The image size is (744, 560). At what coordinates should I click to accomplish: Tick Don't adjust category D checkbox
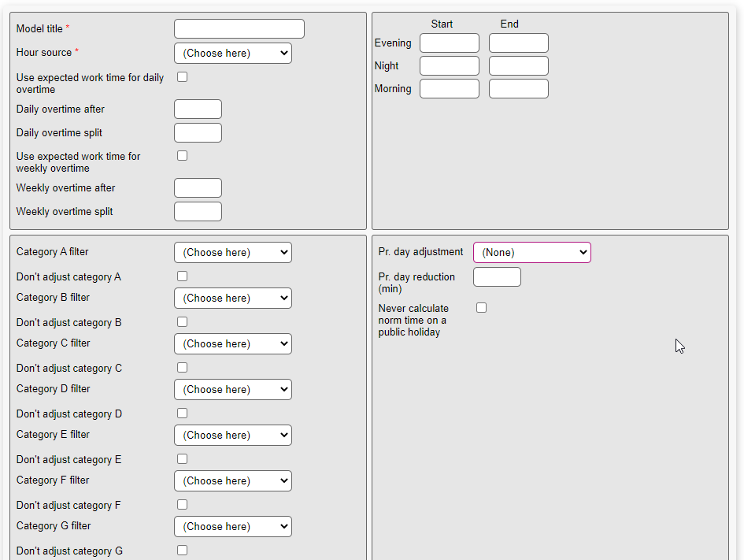tap(182, 414)
